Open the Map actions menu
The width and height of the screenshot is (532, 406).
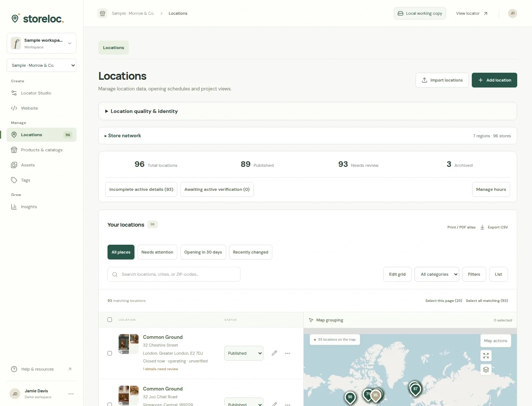pos(495,341)
